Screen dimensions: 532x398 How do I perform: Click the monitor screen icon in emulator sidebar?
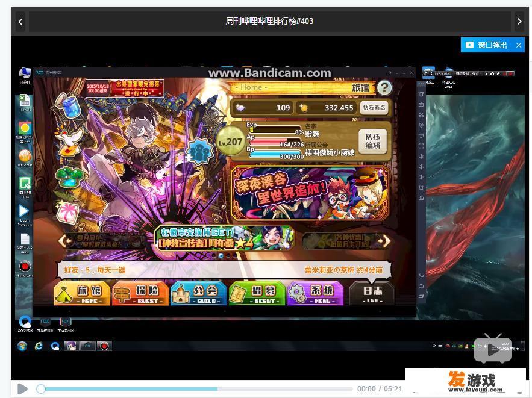[421, 135]
